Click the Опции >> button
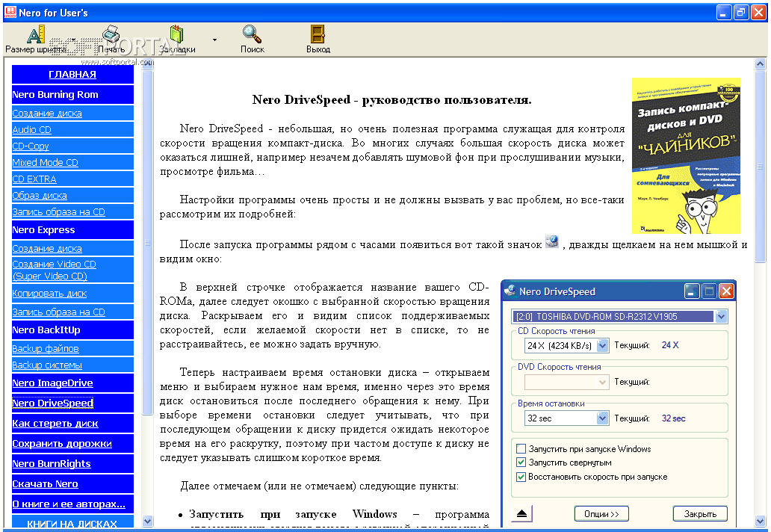The height and width of the screenshot is (532, 771). 601,514
